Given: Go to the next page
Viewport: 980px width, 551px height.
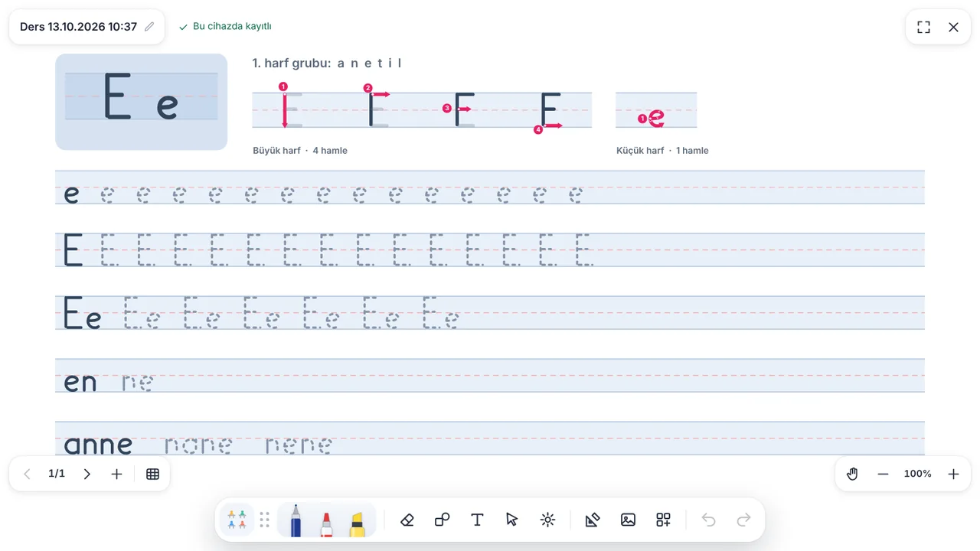Looking at the screenshot, I should point(87,474).
